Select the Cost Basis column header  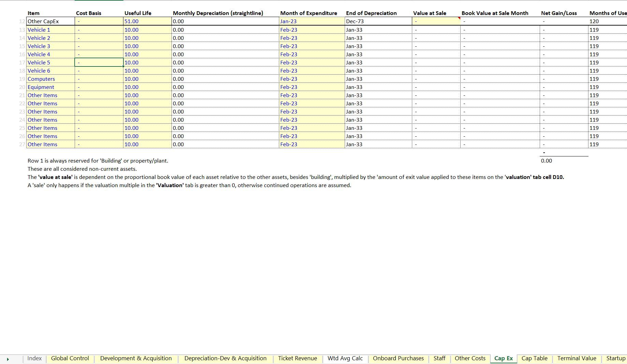89,13
